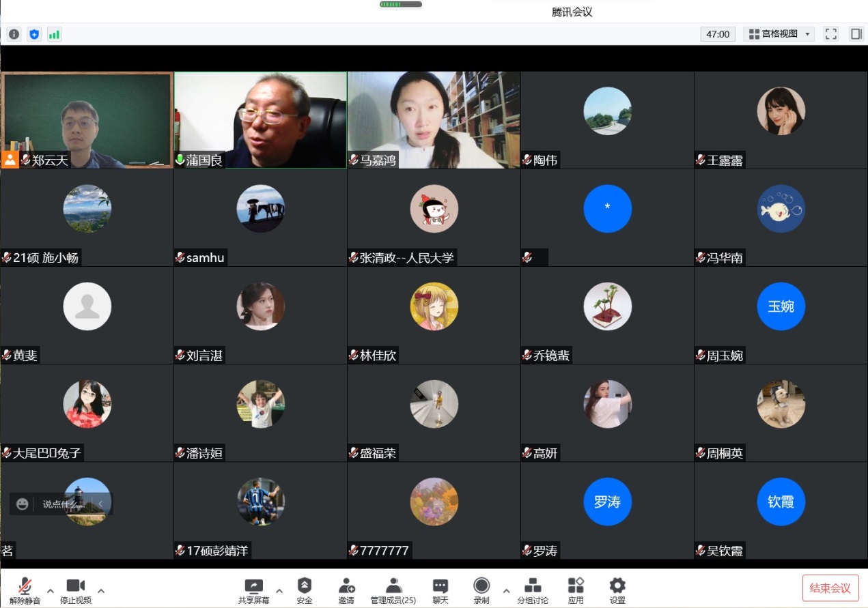The image size is (868, 608).
Task: Open 设置 settings gear
Action: tap(617, 590)
